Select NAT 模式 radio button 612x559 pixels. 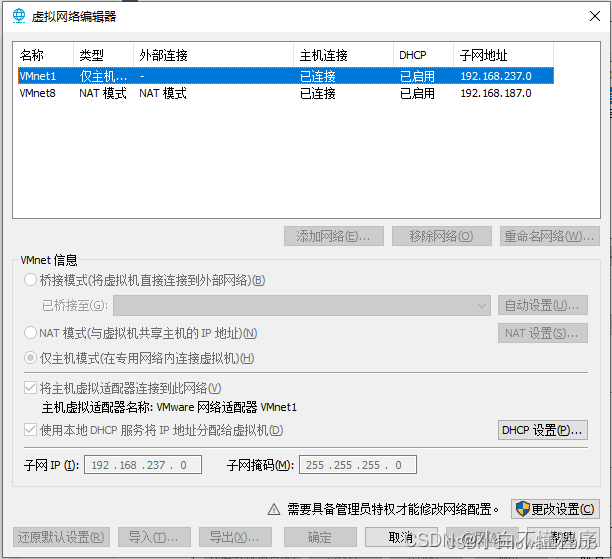point(30,333)
